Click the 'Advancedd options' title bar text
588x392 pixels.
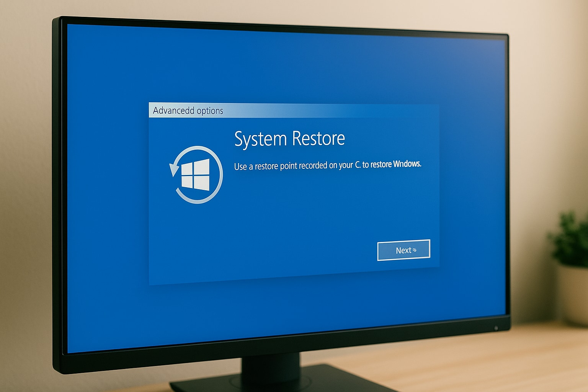click(188, 111)
